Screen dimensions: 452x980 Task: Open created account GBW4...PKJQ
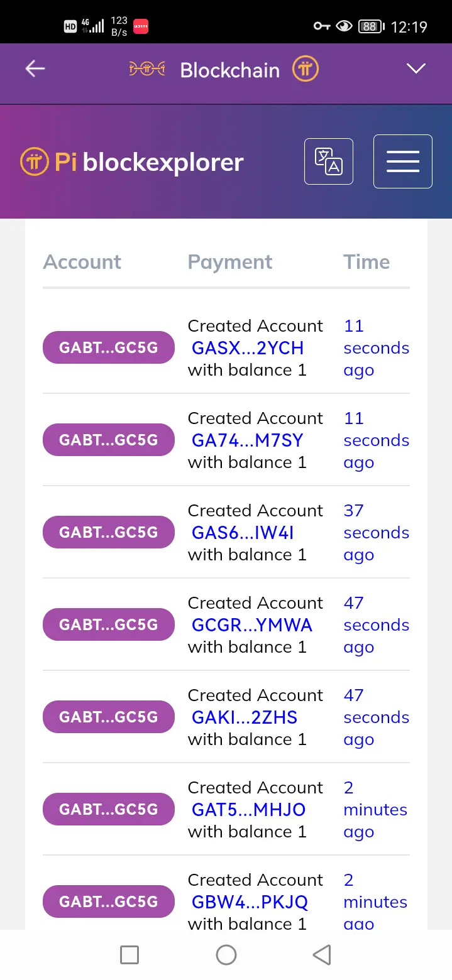click(x=250, y=902)
